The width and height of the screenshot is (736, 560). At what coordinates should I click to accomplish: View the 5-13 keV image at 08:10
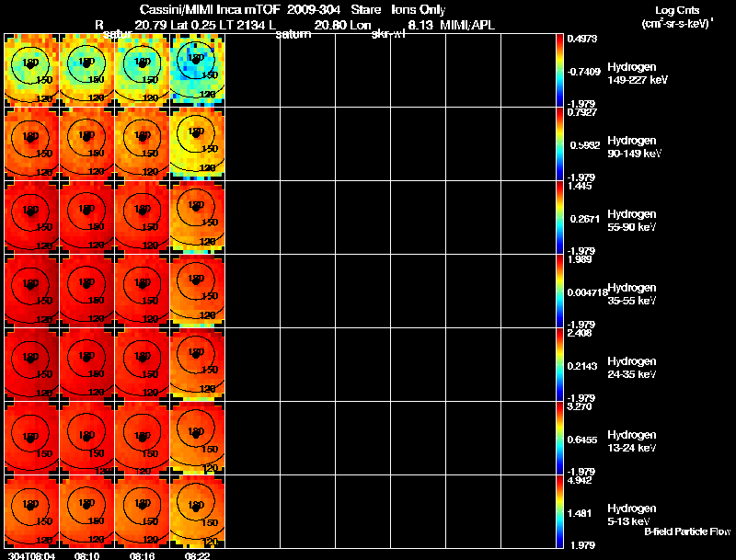tap(86, 511)
